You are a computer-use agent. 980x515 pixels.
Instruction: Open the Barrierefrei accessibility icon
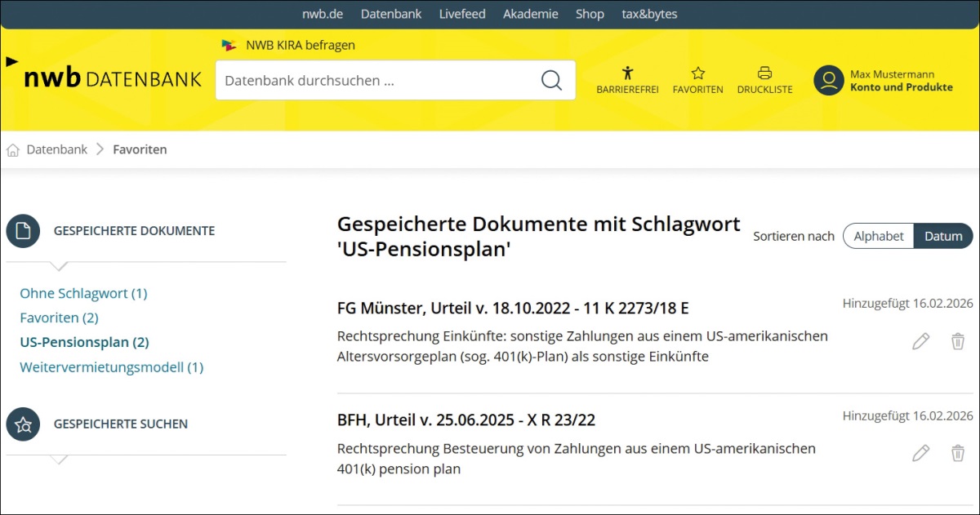(627, 73)
